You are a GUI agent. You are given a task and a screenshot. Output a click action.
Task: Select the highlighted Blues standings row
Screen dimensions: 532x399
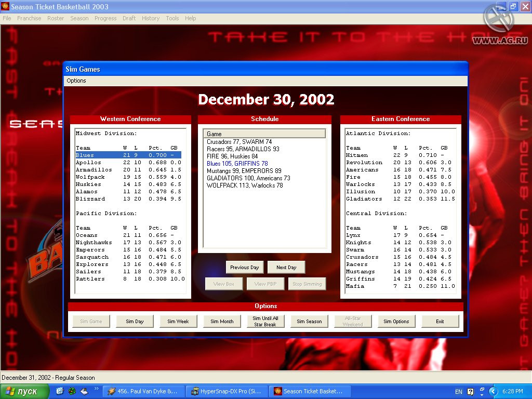(128, 155)
